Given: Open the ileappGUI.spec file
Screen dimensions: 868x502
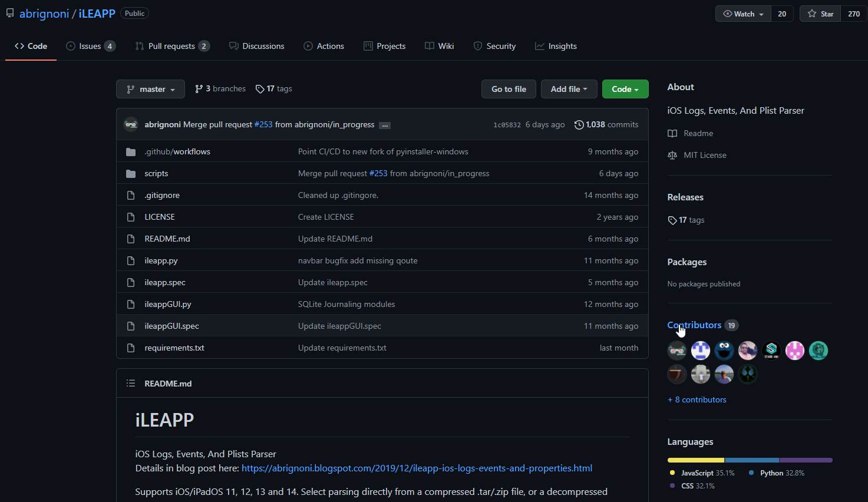Looking at the screenshot, I should (171, 326).
